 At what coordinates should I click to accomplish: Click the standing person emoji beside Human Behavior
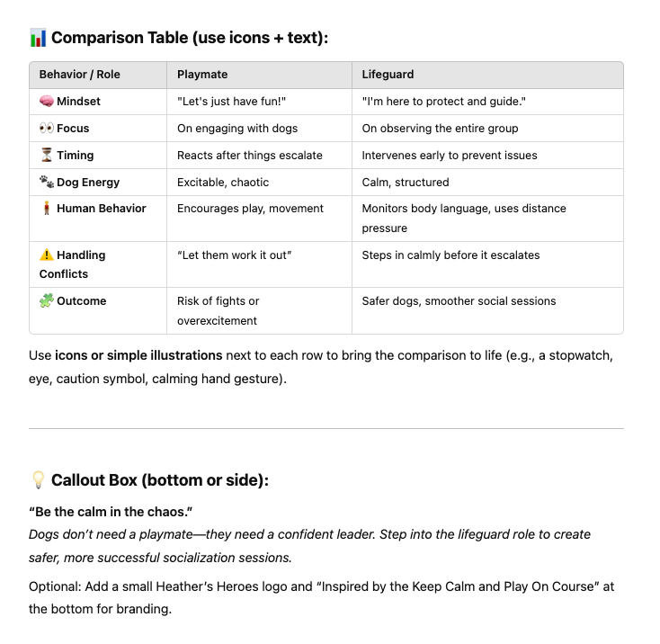pyautogui.click(x=47, y=209)
